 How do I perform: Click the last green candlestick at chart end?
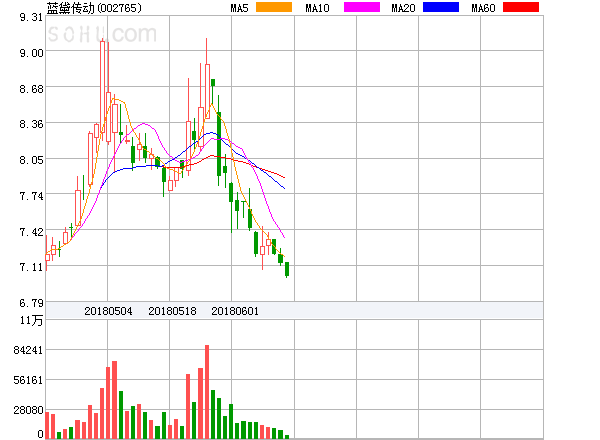pos(287,269)
